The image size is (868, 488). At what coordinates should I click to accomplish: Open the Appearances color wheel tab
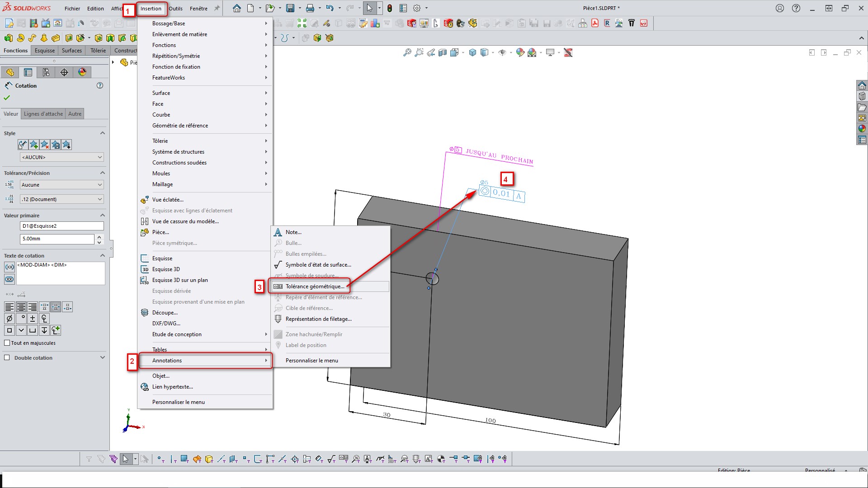click(x=82, y=72)
